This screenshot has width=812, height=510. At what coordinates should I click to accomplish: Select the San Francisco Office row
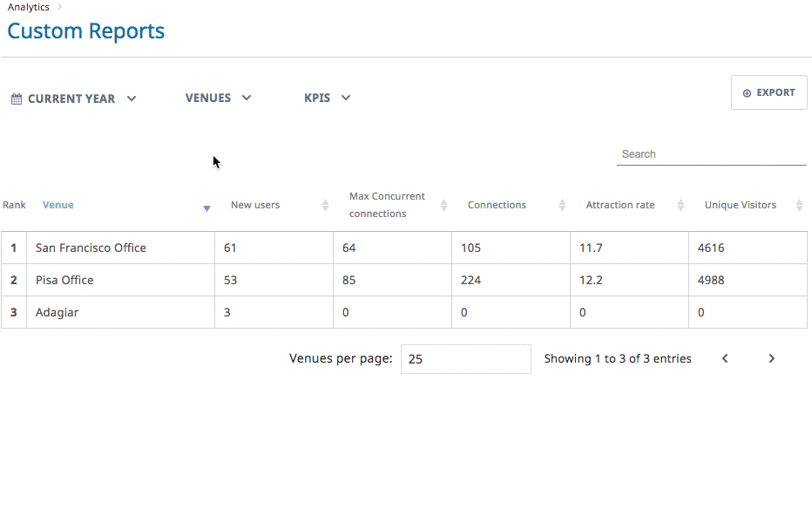[91, 248]
